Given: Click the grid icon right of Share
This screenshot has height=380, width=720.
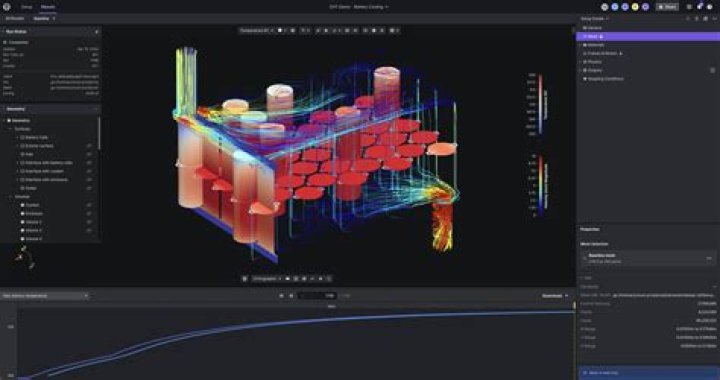Looking at the screenshot, I should coord(689,7).
